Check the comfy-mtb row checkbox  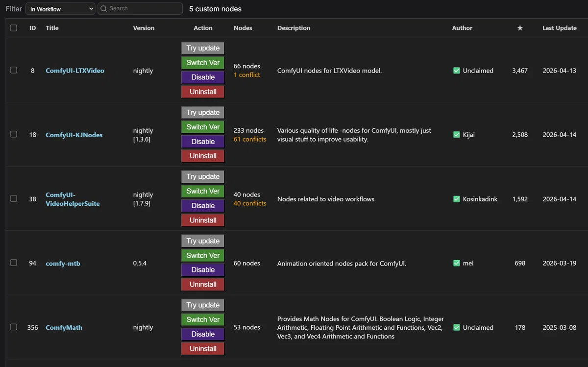pos(14,263)
